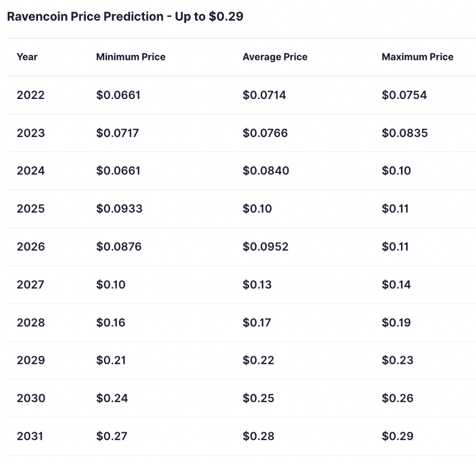The image size is (476, 459).
Task: Select the 2022 maximum price $0.0754
Action: (x=404, y=95)
